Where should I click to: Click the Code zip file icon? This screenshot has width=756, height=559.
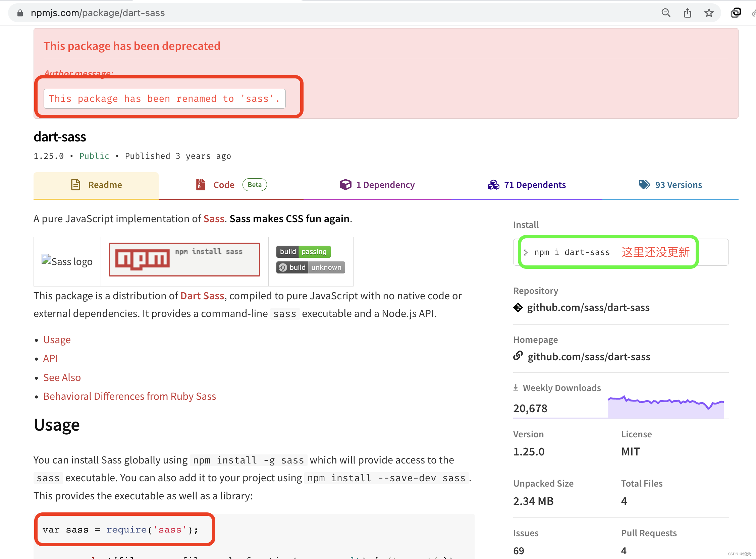(201, 185)
